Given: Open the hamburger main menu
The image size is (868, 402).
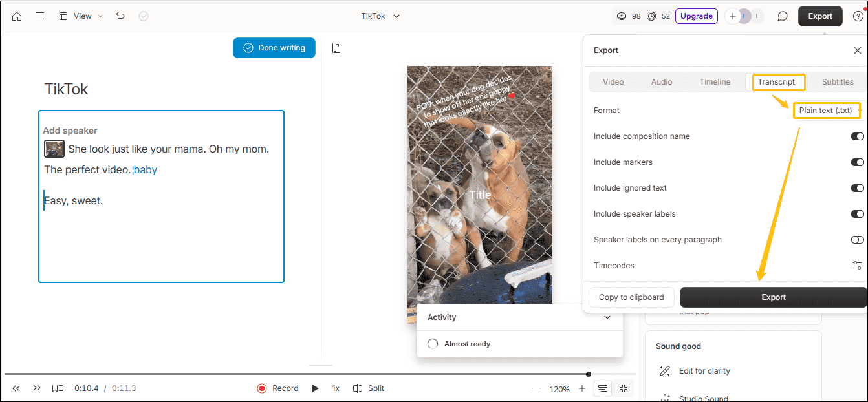Looking at the screenshot, I should [x=40, y=16].
